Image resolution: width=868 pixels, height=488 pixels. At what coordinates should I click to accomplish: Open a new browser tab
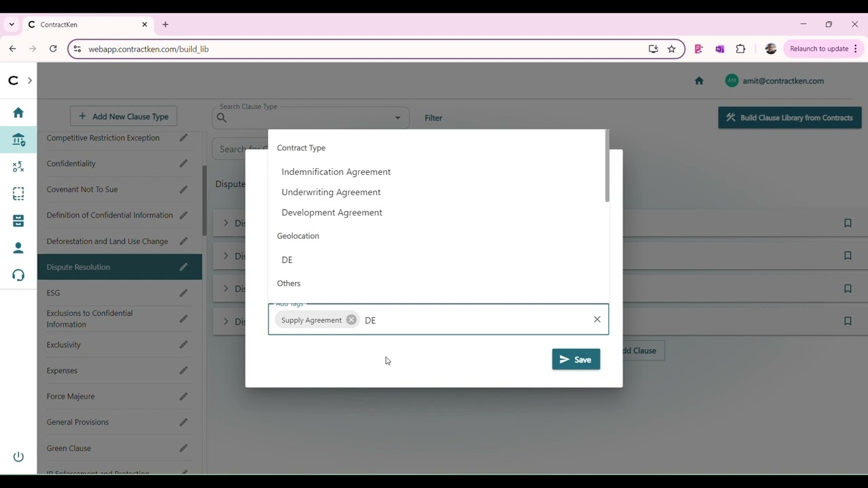pos(165,24)
